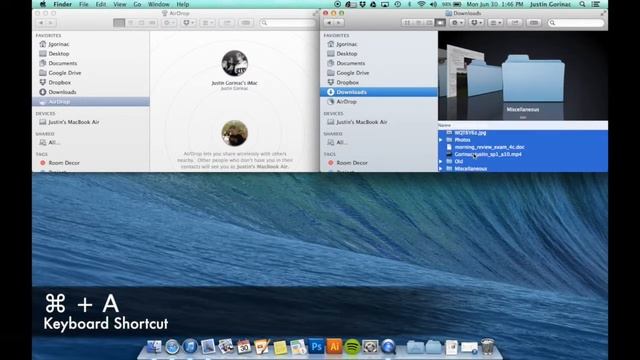Image resolution: width=640 pixels, height=360 pixels.
Task: Open Arrange dropdown in AirDrop toolbar
Action: coord(208,23)
